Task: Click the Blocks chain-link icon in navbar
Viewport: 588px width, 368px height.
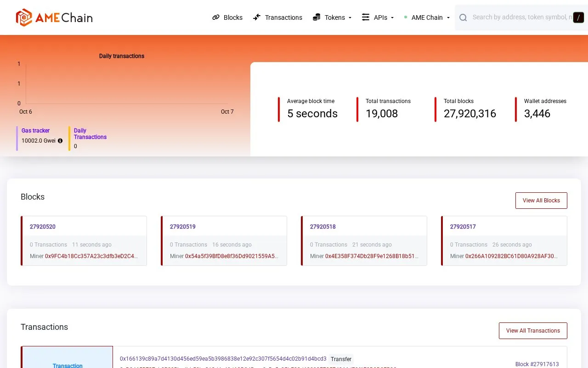Action: pyautogui.click(x=216, y=17)
